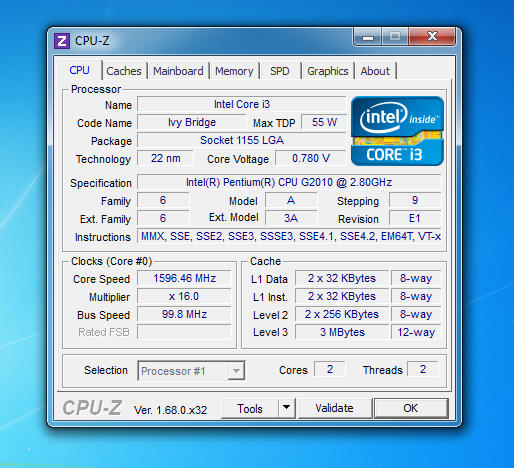Click the OK button
514x468 pixels.
pos(411,408)
